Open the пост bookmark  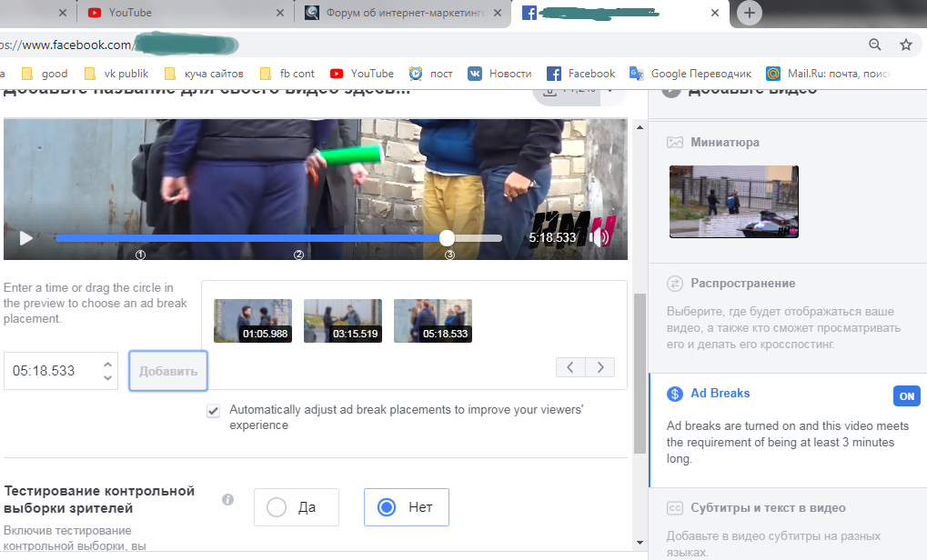[x=431, y=74]
